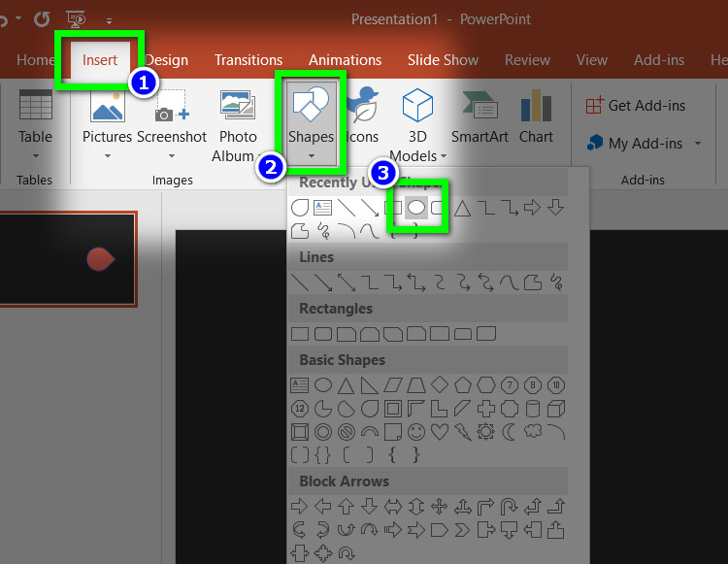The image size is (728, 564).
Task: Select the Moon shape
Action: click(x=509, y=431)
